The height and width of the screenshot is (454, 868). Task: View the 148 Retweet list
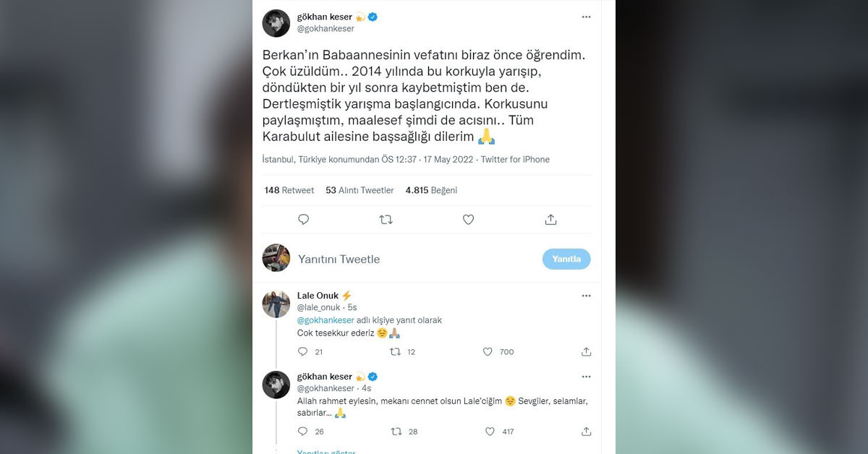coord(289,190)
